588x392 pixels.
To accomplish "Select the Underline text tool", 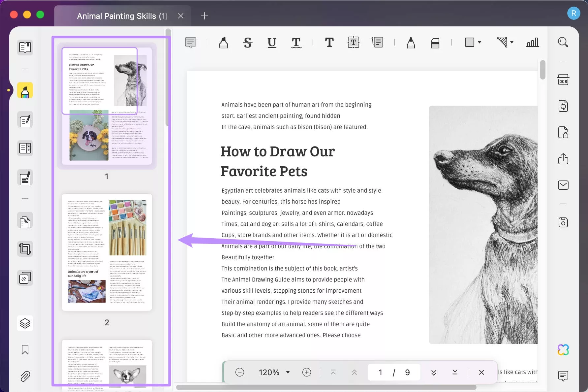I will [x=272, y=42].
